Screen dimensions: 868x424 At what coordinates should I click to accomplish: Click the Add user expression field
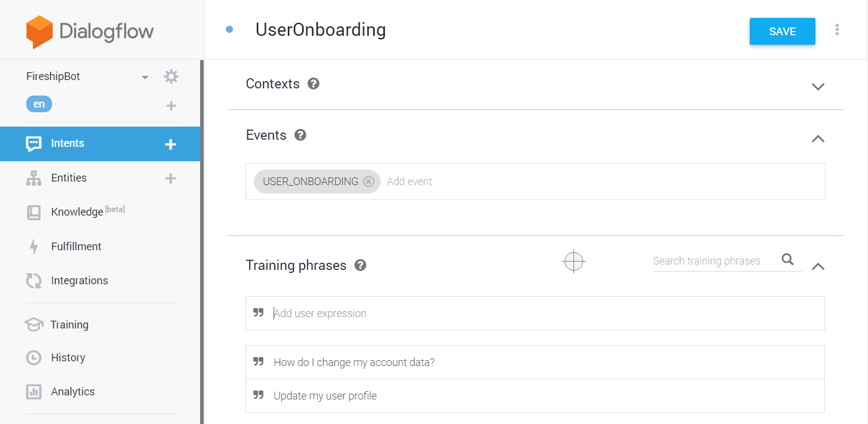(x=538, y=314)
